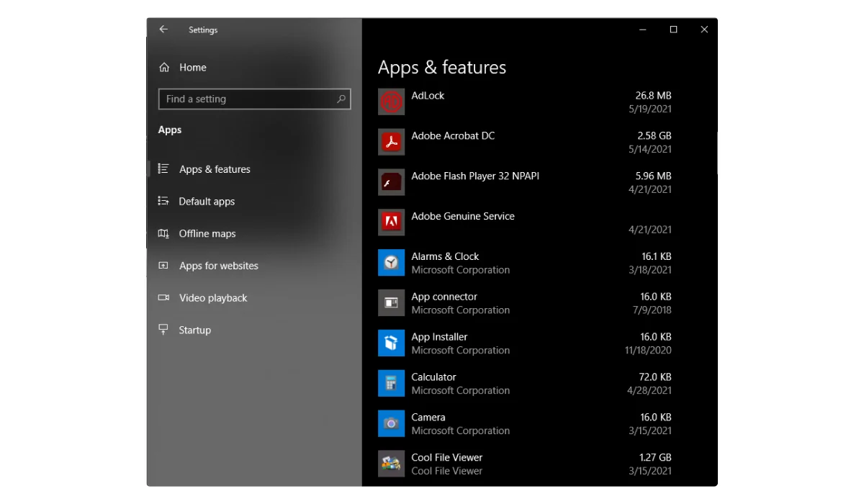The width and height of the screenshot is (864, 504).
Task: Open Default apps settings label
Action: pos(207,202)
